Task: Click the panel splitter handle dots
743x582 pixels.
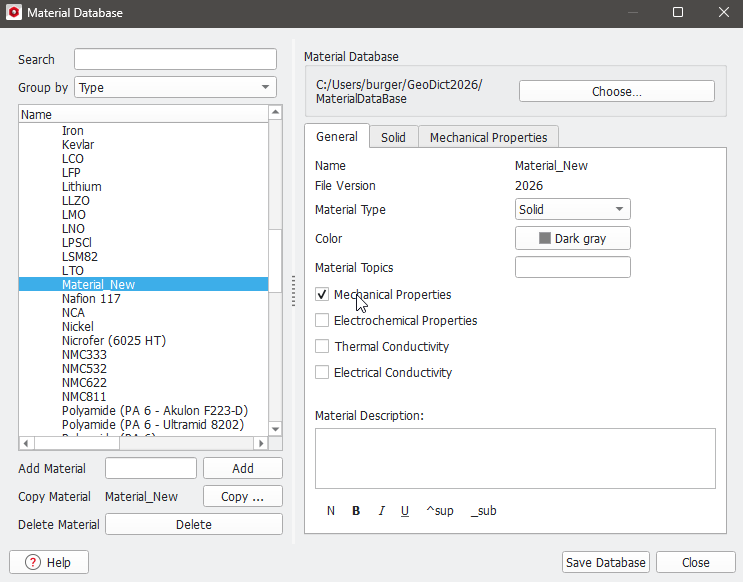Action: pyautogui.click(x=293, y=291)
